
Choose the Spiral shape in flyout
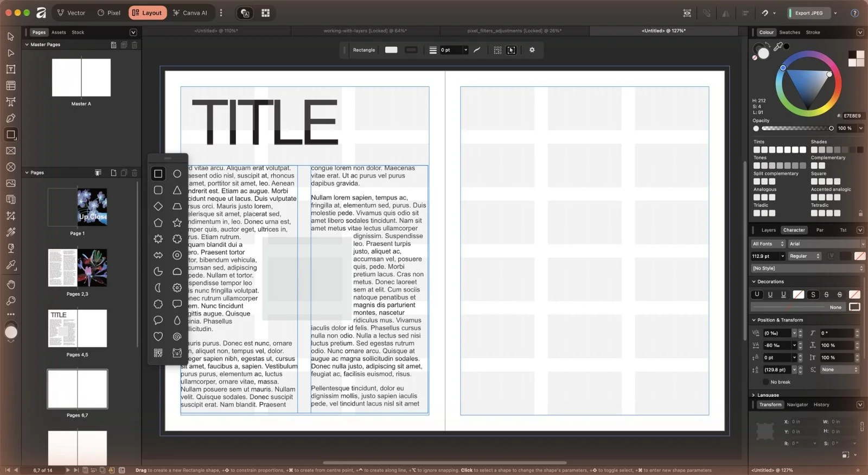coord(177,337)
